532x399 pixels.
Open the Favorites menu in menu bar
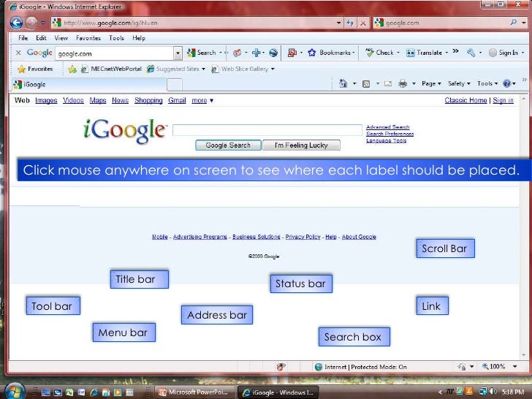pyautogui.click(x=88, y=38)
